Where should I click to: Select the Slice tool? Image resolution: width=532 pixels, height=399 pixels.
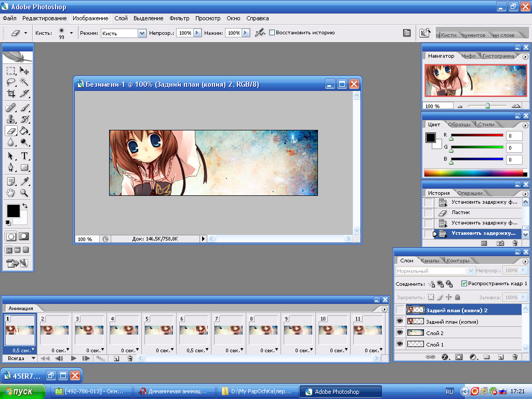click(x=24, y=94)
